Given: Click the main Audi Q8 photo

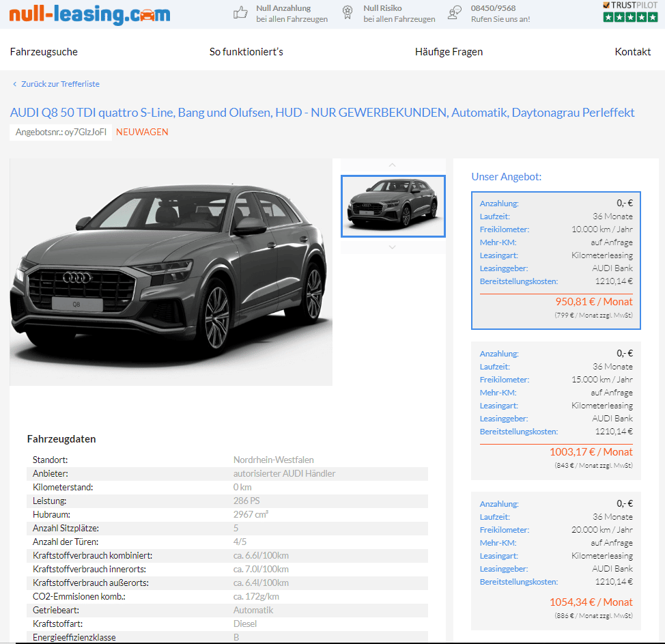Looking at the screenshot, I should click(171, 272).
